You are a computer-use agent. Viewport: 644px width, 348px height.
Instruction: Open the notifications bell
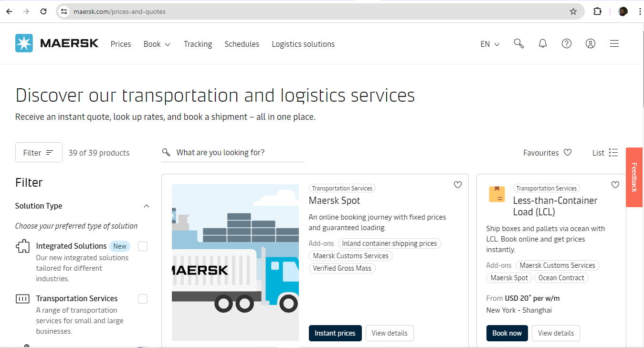pyautogui.click(x=542, y=43)
